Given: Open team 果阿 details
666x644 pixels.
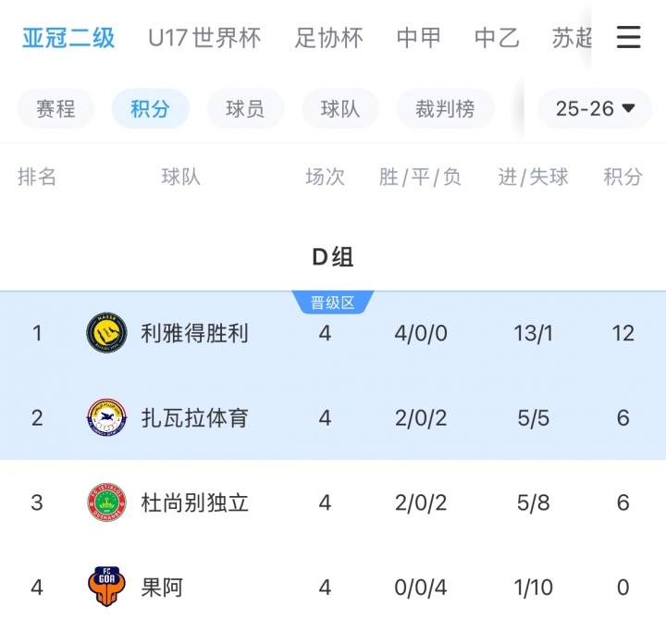Looking at the screenshot, I should click(162, 587).
